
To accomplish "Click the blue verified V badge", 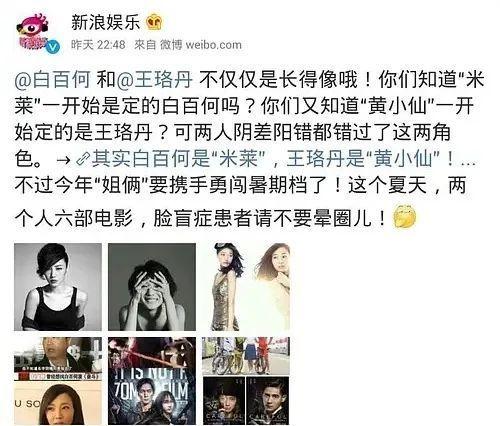I will click(52, 46).
